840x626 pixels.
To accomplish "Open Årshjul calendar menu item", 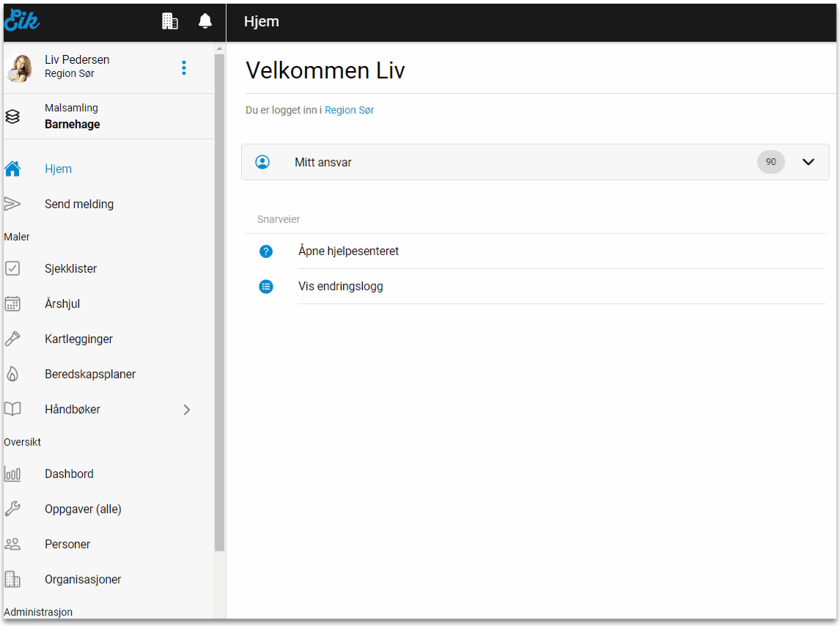I will pyautogui.click(x=62, y=304).
